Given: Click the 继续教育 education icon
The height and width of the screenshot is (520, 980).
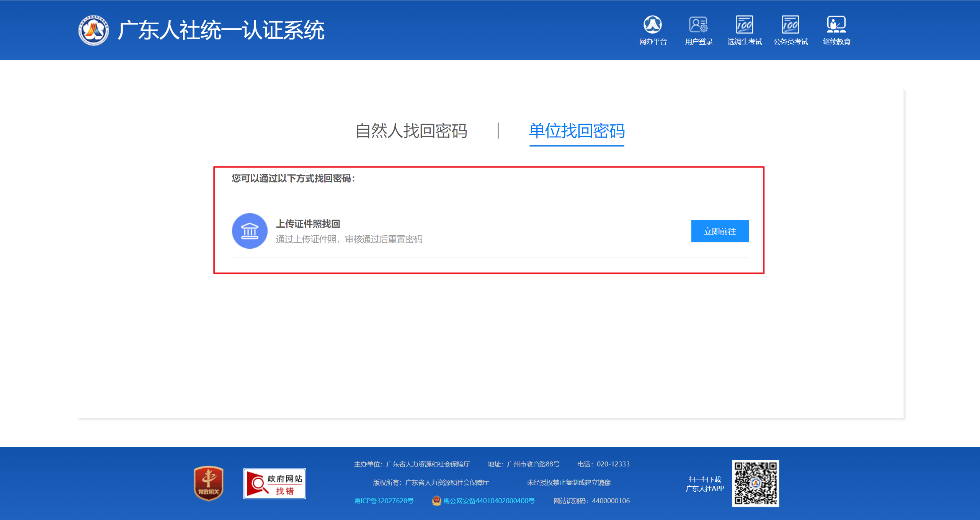Looking at the screenshot, I should [x=836, y=25].
